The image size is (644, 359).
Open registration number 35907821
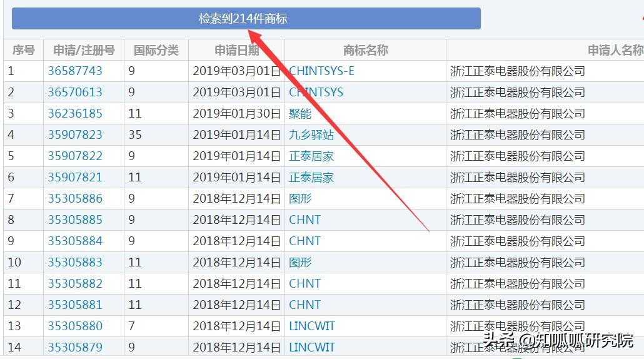75,178
